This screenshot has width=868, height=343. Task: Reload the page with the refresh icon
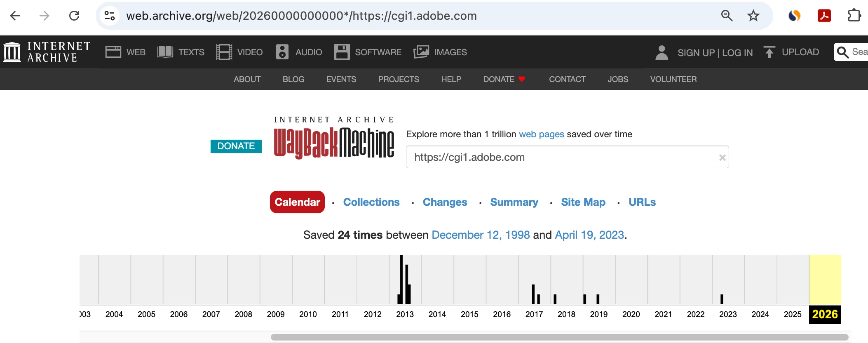[74, 16]
